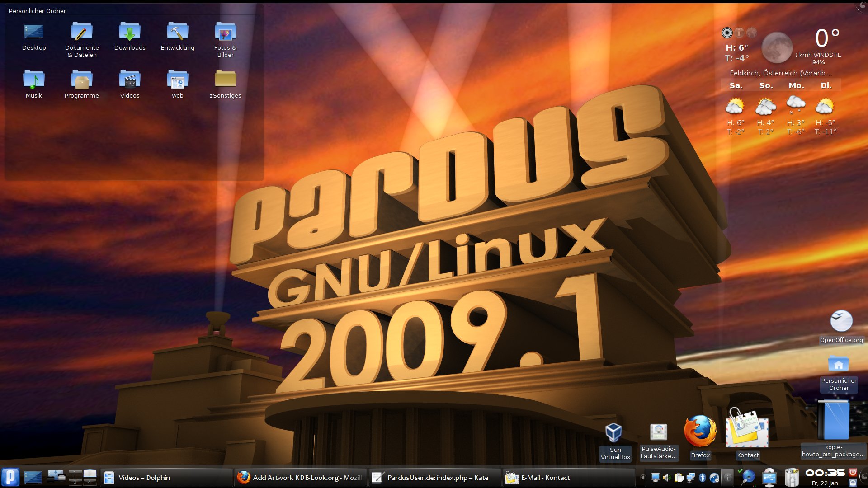Open the zSonstiges folder
Screen dimensions: 868x488
coord(225,84)
